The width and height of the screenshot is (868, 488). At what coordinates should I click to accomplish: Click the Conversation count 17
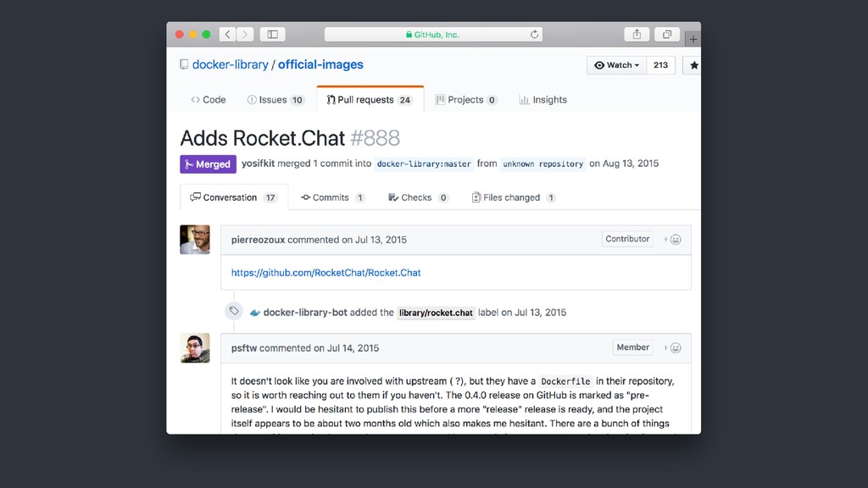[270, 197]
